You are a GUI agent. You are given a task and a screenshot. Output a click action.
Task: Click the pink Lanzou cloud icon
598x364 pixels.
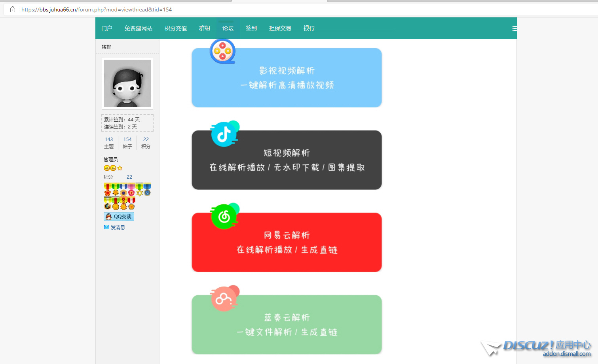225,298
